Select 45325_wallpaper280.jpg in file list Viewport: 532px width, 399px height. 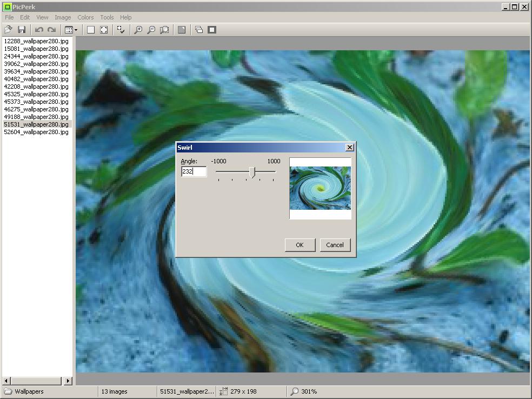coord(36,94)
